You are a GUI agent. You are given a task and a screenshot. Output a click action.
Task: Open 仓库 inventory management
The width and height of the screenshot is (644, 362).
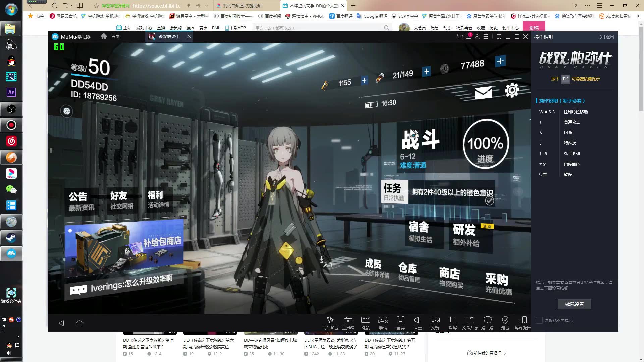[x=409, y=272]
